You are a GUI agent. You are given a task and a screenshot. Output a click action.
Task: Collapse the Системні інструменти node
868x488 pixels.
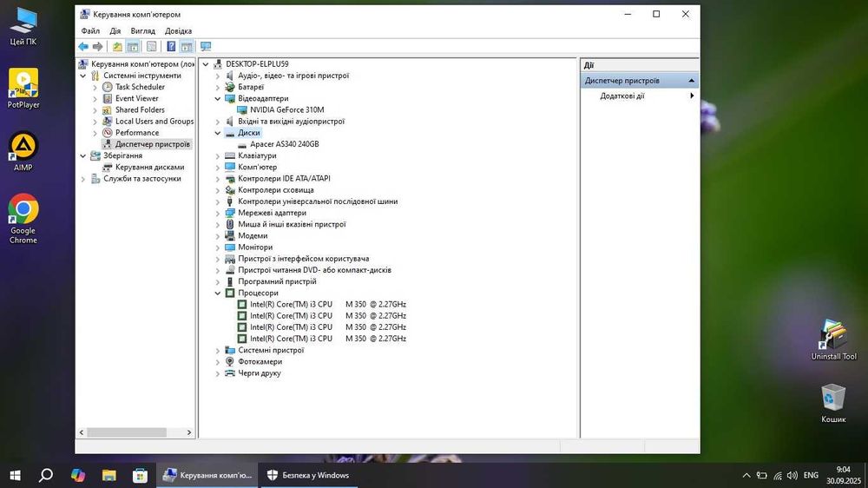[83, 76]
